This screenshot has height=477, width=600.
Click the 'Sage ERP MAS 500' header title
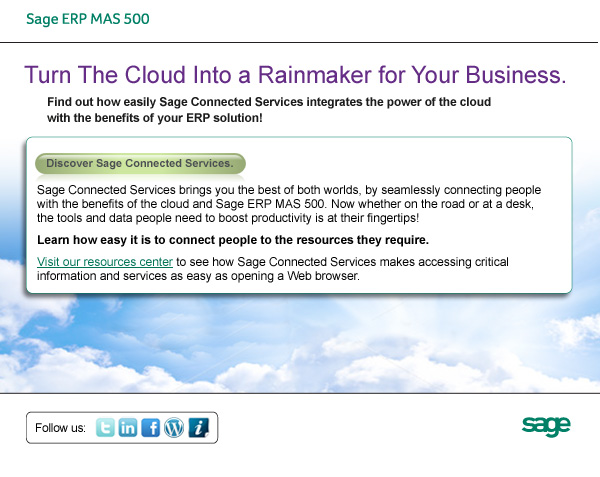[88, 19]
